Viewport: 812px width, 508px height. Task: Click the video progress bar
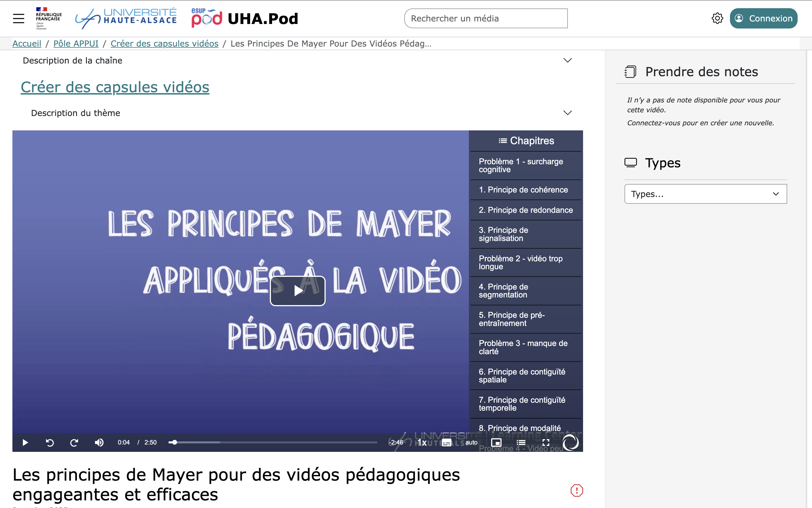(x=273, y=443)
